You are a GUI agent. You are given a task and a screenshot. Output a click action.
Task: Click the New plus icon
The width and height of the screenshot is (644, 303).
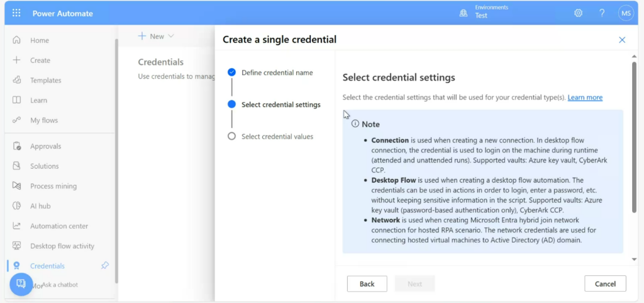[142, 36]
